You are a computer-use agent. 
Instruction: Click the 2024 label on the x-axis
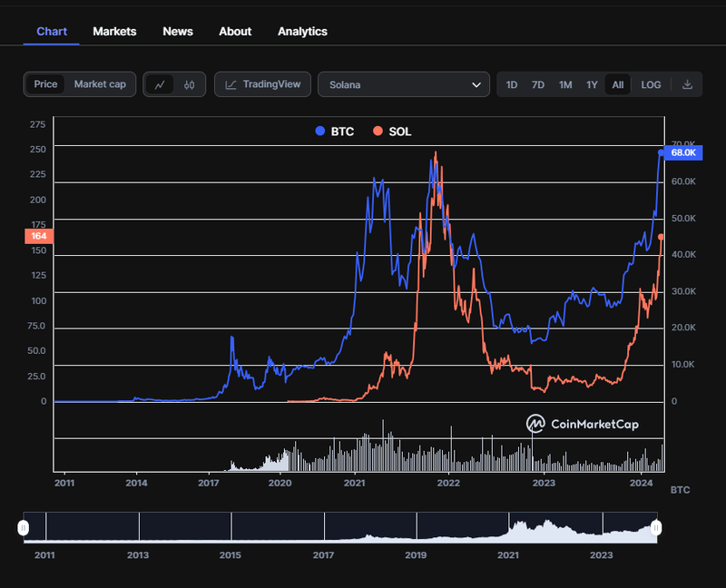tap(641, 483)
